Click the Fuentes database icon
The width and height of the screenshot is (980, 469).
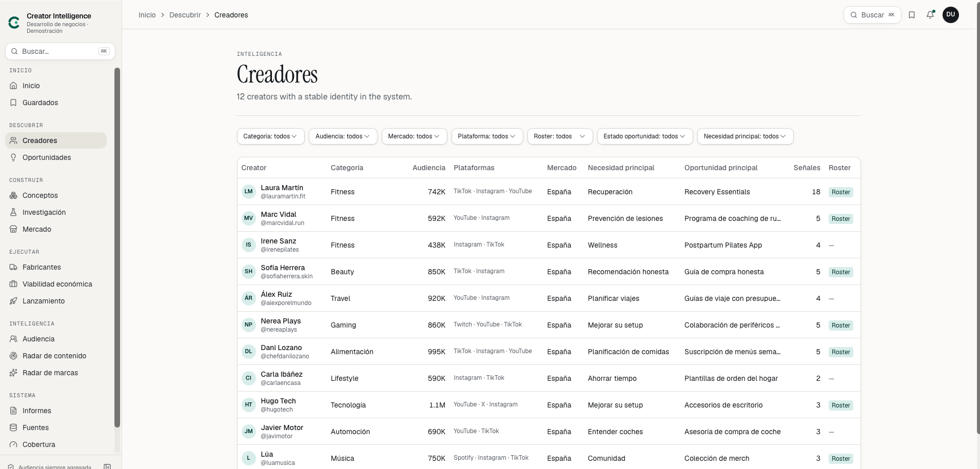click(14, 427)
